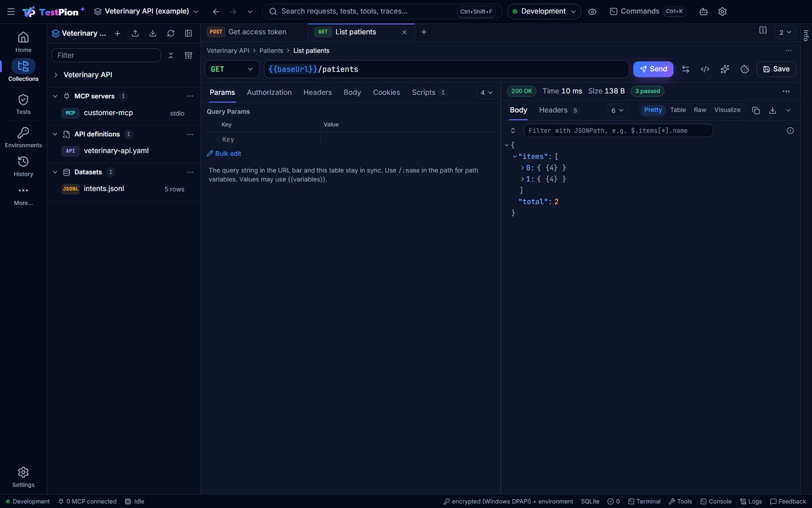Collapse the MCP servers section
The image size is (812, 508).
click(x=55, y=96)
